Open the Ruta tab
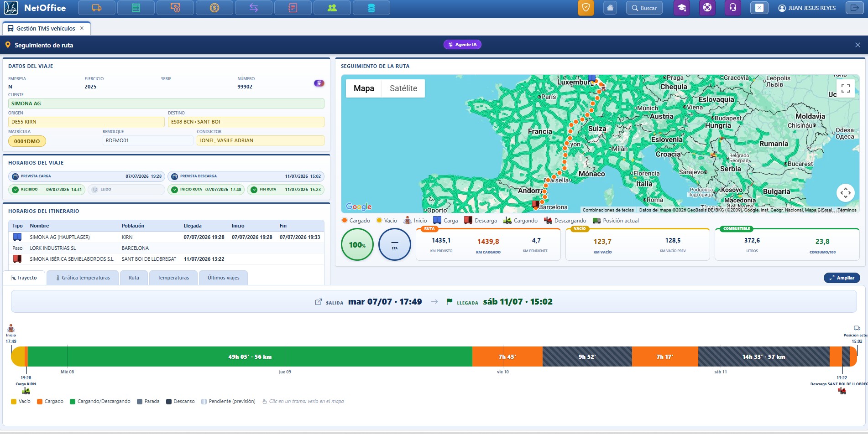Image resolution: width=868 pixels, height=434 pixels. pyautogui.click(x=134, y=278)
